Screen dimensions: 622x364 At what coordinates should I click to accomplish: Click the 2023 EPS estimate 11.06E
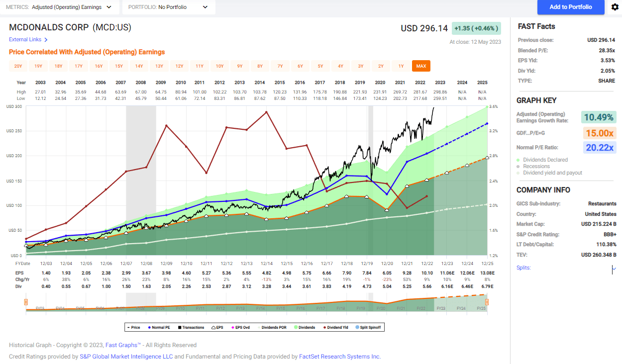tap(446, 274)
